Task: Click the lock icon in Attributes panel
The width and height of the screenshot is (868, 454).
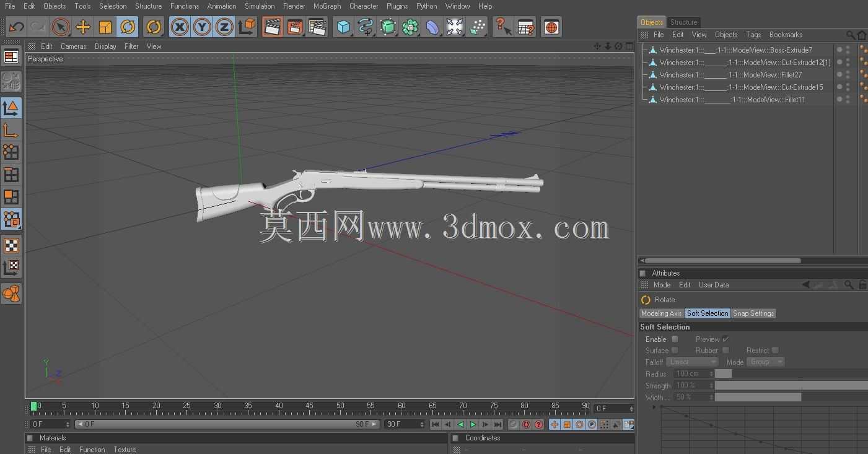Action: [862, 285]
